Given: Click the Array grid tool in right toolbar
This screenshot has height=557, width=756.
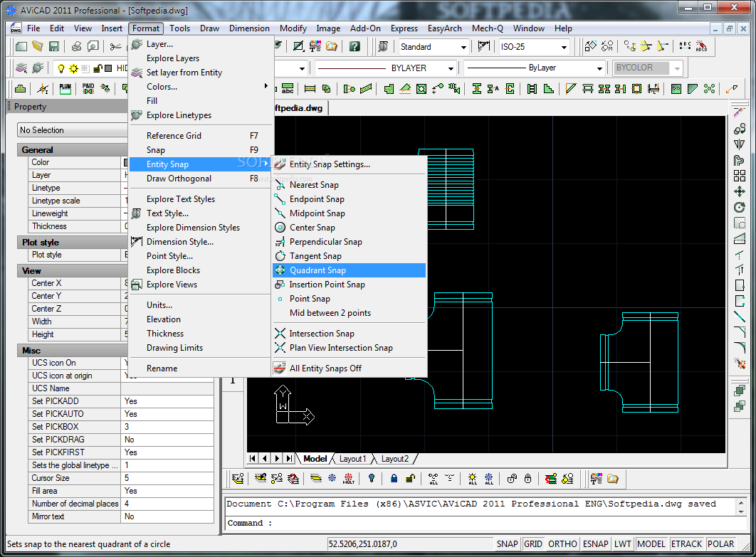Looking at the screenshot, I should pyautogui.click(x=740, y=176).
